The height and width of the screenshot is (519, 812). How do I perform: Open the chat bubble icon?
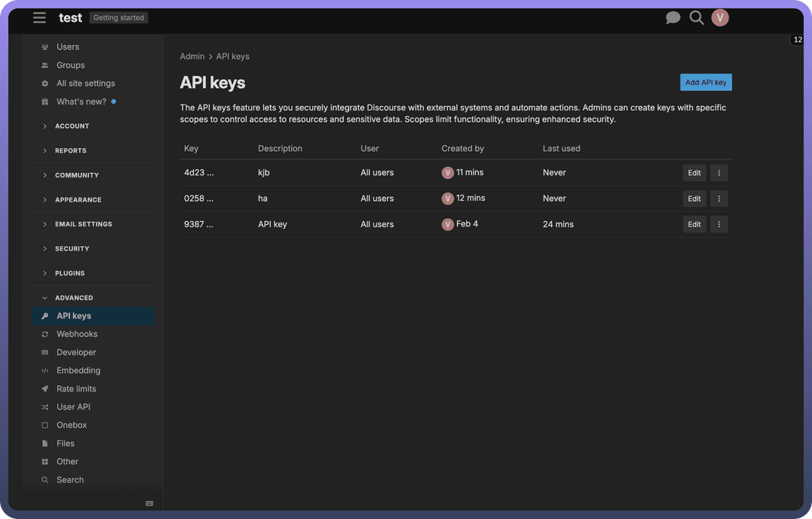tap(673, 18)
